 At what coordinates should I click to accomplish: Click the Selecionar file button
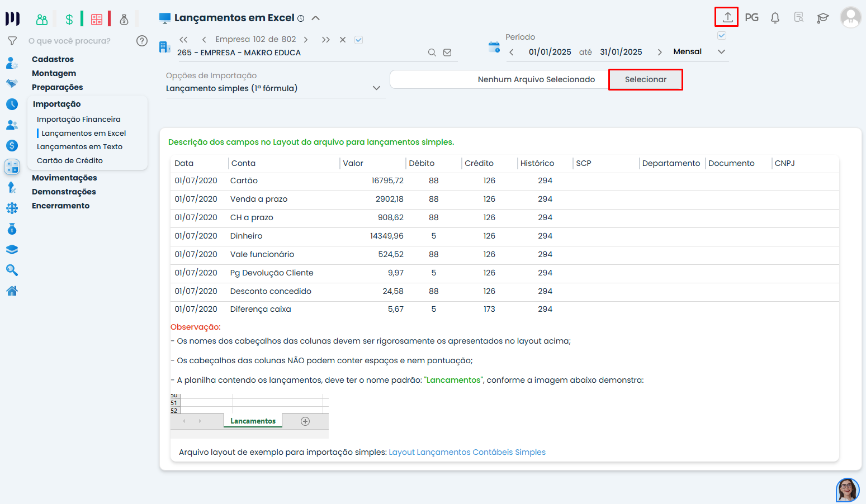coord(645,79)
